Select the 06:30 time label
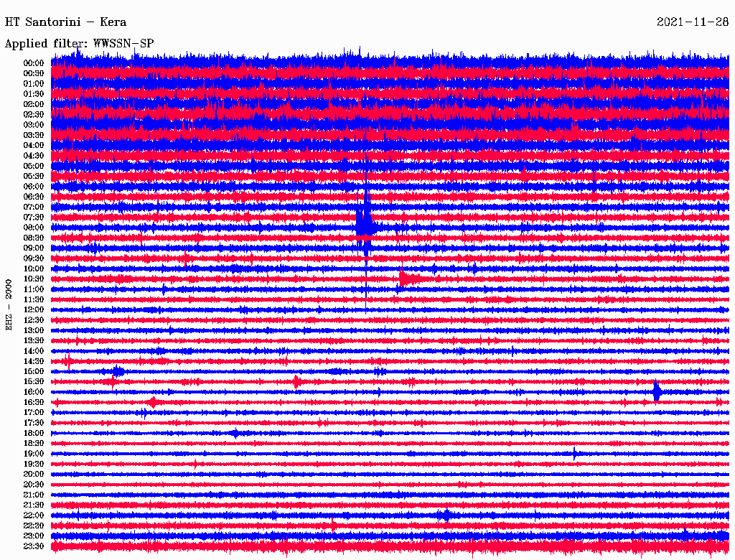The height and width of the screenshot is (560, 735). [34, 197]
